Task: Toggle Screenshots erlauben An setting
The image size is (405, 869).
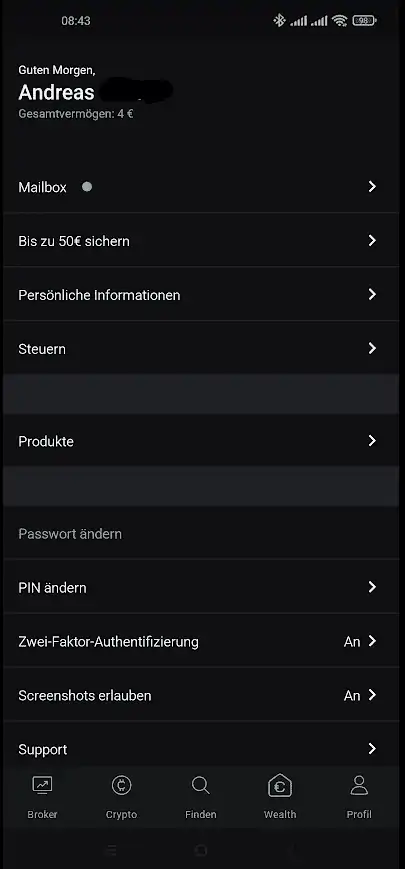Action: tap(201, 696)
